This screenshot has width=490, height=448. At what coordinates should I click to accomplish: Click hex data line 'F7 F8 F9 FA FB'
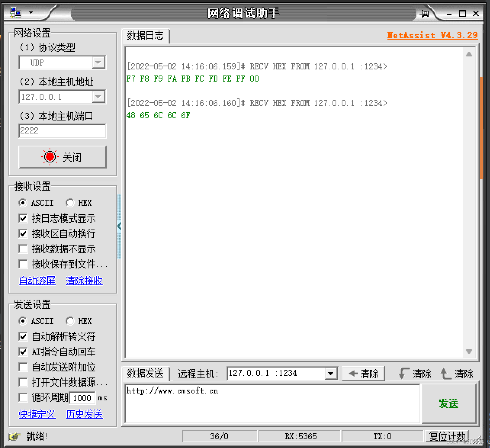tap(193, 79)
